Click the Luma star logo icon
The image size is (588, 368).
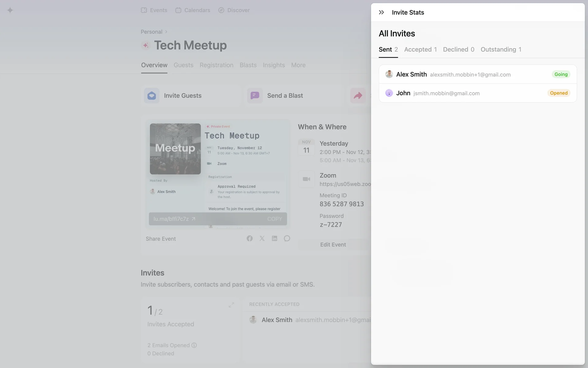coord(10,10)
